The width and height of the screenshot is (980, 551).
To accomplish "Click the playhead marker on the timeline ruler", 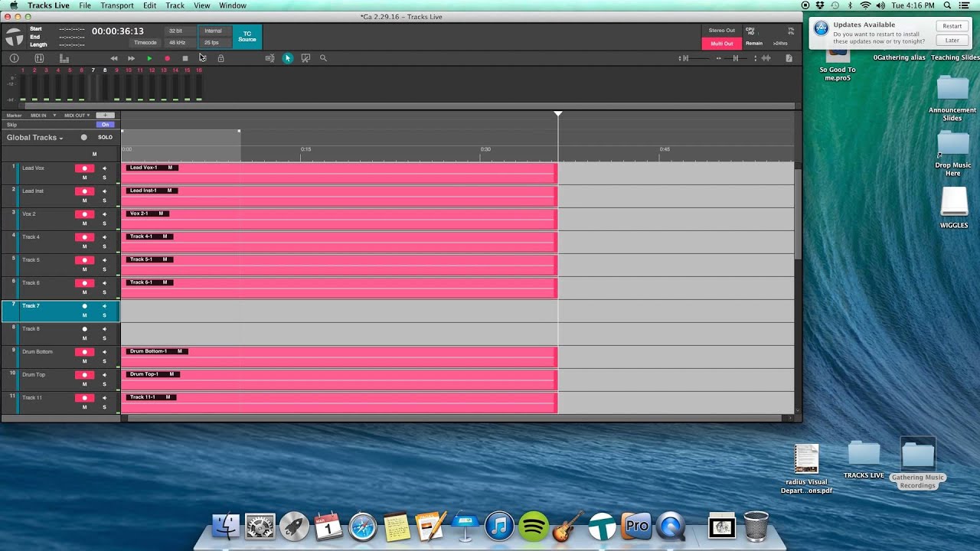I will 558,114.
